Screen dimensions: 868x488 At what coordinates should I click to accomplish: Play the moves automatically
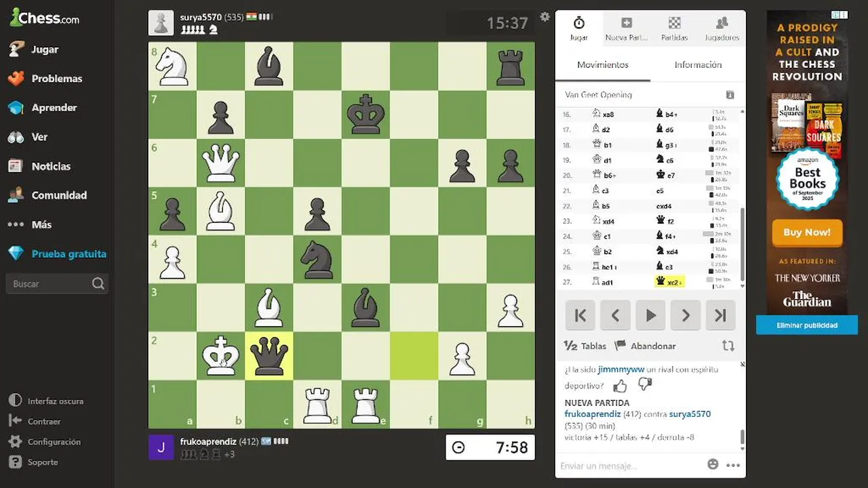[650, 315]
